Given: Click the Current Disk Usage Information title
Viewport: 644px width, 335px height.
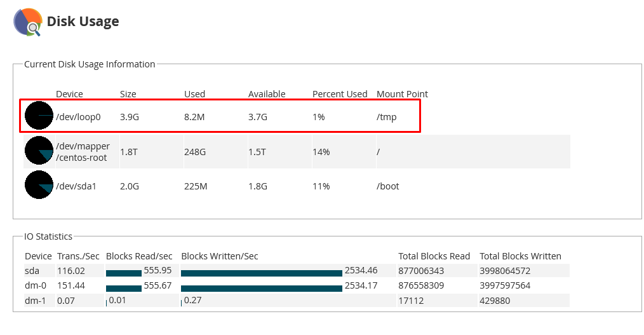Looking at the screenshot, I should click(x=90, y=64).
